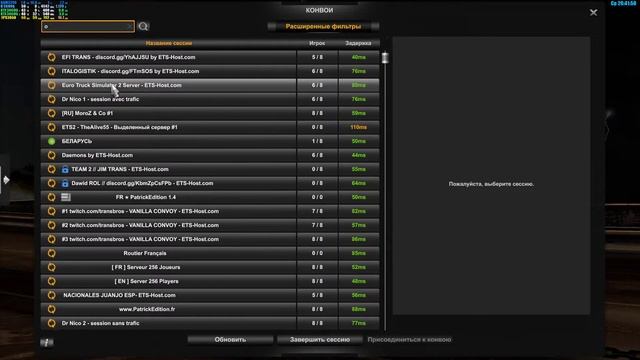This screenshot has height=360, width=640.
Task: Sort by the Игрок column header
Action: click(317, 43)
